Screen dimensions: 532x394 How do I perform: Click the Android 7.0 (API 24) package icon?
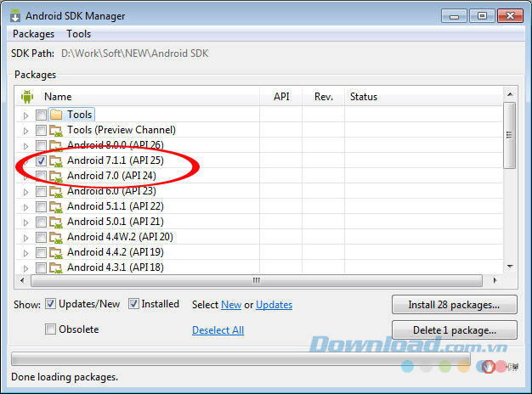tap(56, 176)
